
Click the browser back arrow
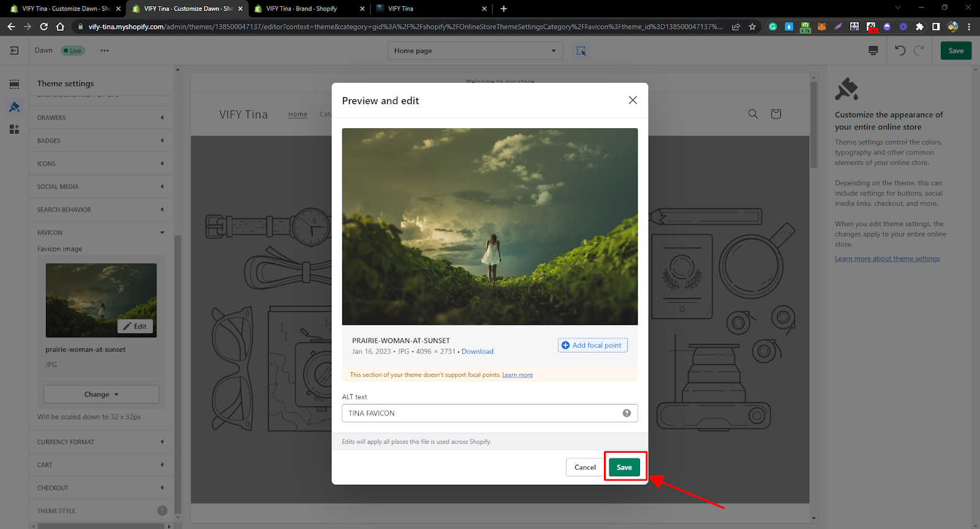[11, 27]
